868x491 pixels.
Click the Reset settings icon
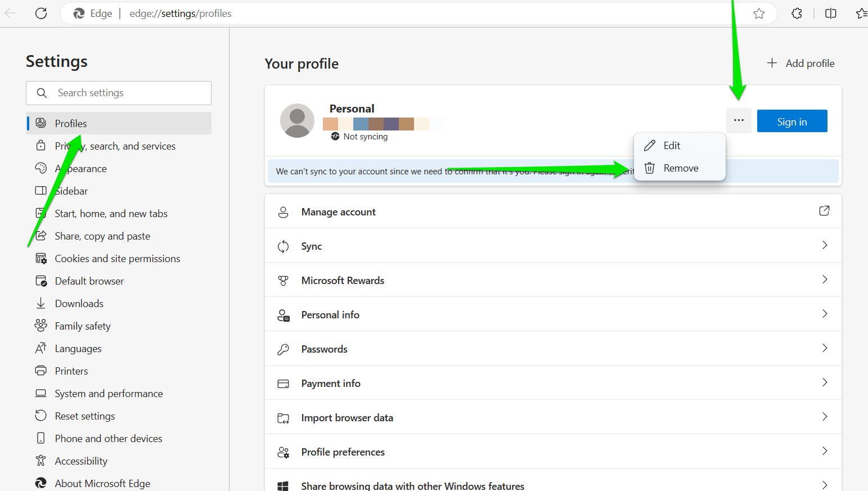[x=41, y=416]
